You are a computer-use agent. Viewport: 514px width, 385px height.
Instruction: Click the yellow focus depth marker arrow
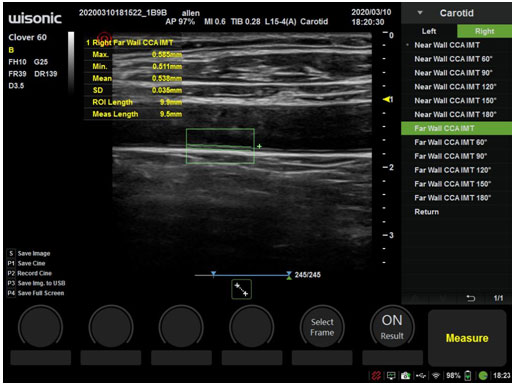387,99
